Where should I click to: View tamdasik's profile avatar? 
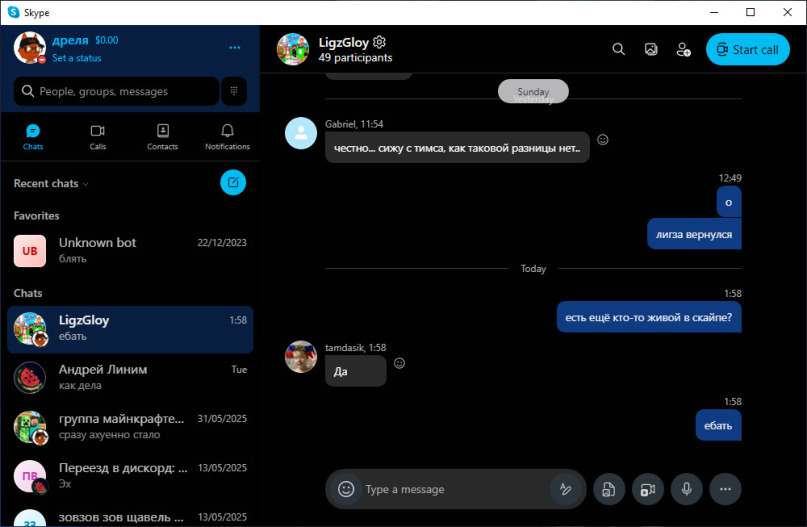tap(301, 357)
